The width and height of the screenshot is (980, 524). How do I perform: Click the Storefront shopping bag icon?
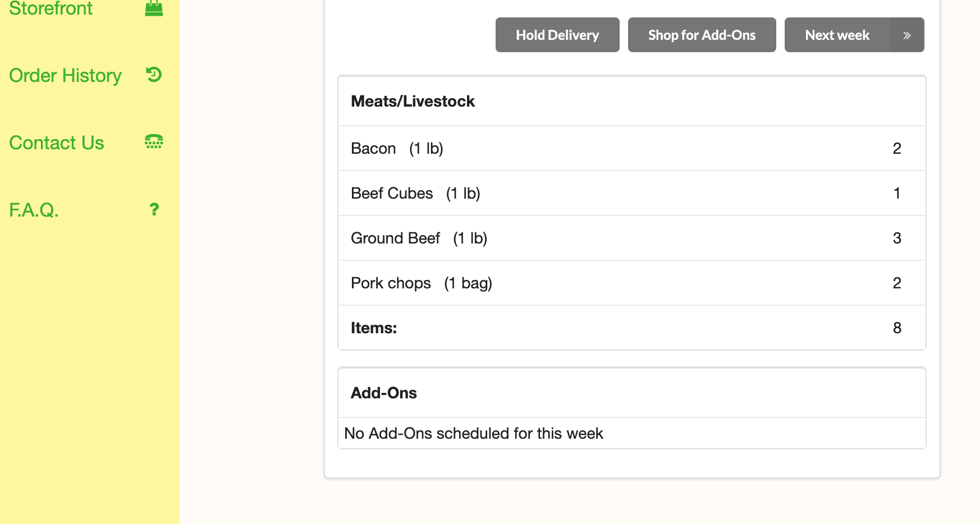point(154,8)
